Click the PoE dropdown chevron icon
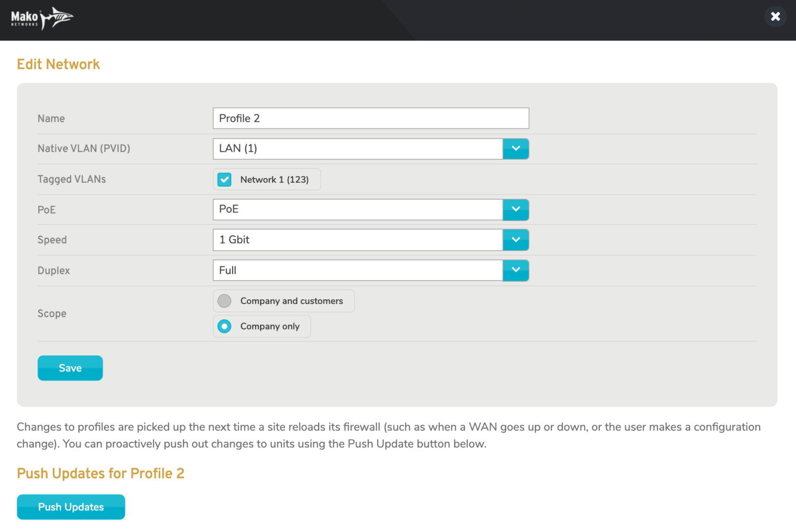Screen dimensions: 796x532 point(516,209)
